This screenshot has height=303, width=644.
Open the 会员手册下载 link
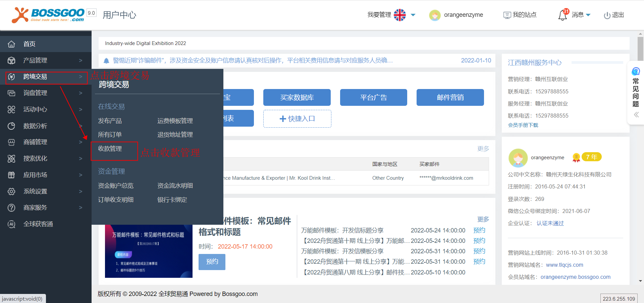(523, 125)
